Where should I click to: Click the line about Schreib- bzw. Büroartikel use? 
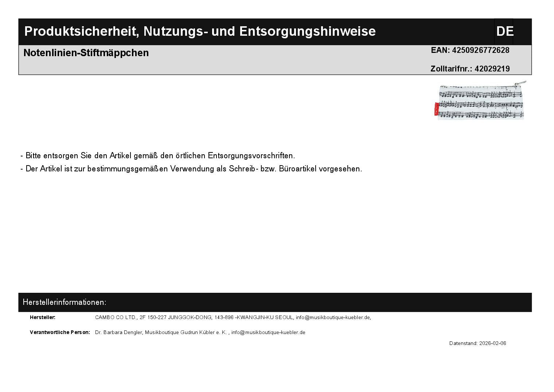191,169
